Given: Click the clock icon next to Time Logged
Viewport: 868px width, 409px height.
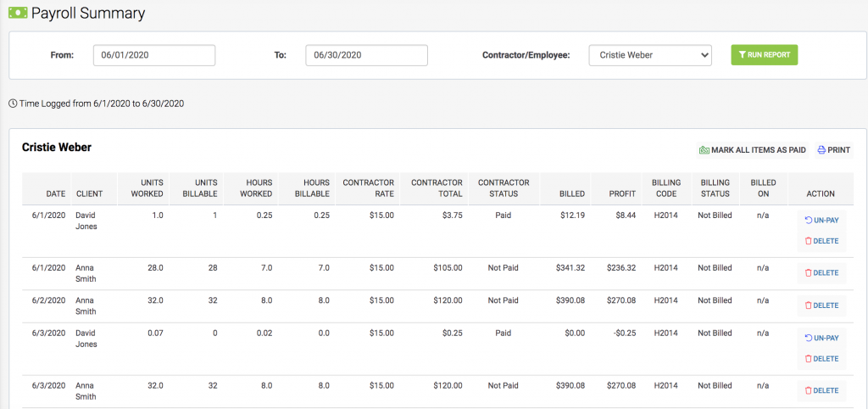Looking at the screenshot, I should tap(13, 104).
